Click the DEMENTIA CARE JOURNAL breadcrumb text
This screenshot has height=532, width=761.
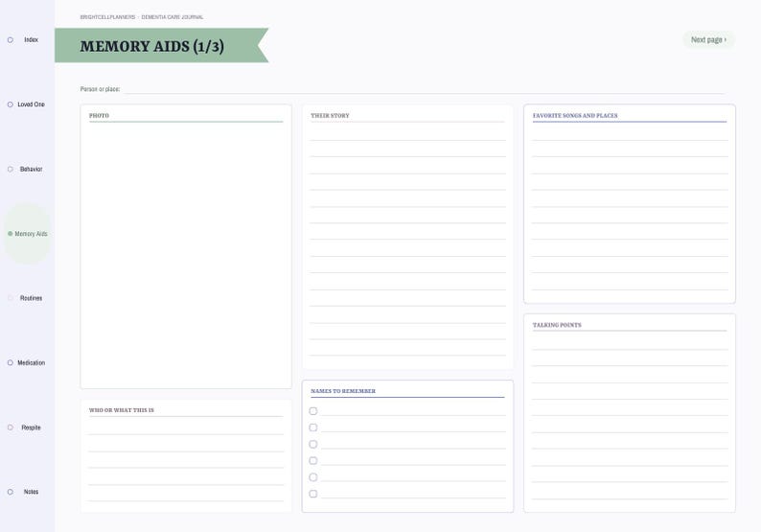173,17
